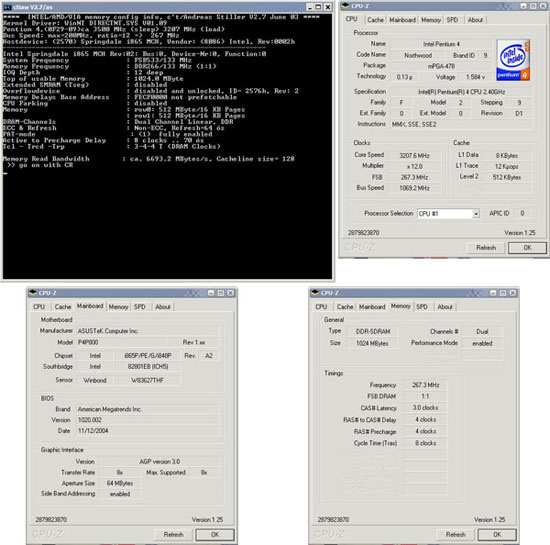Open Cache tab in the Mainboard window
The height and width of the screenshot is (545, 550).
pos(63,307)
